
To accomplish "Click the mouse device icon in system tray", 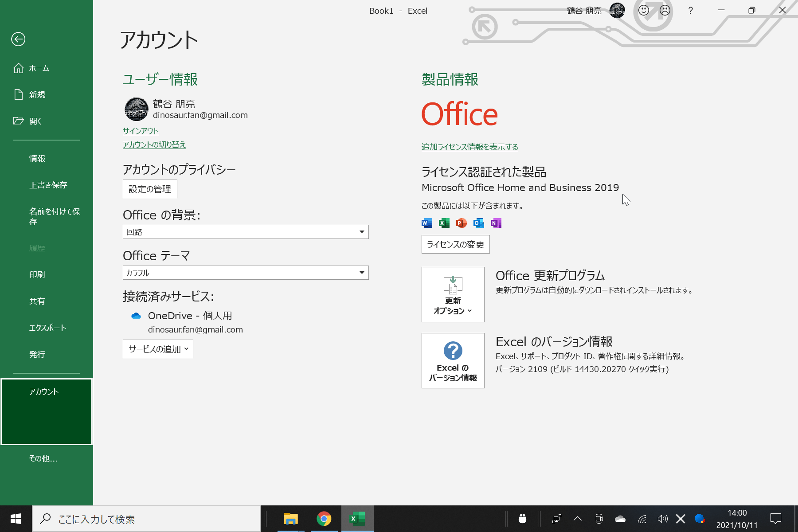I will point(523,519).
